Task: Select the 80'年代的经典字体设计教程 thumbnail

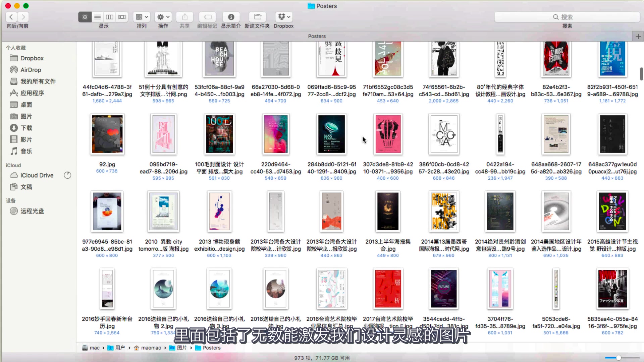Action: [500, 59]
